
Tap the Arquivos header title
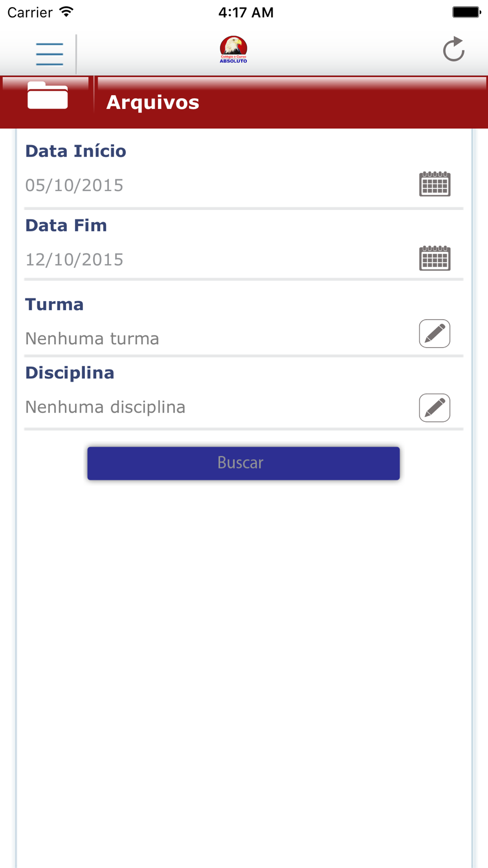(x=153, y=103)
